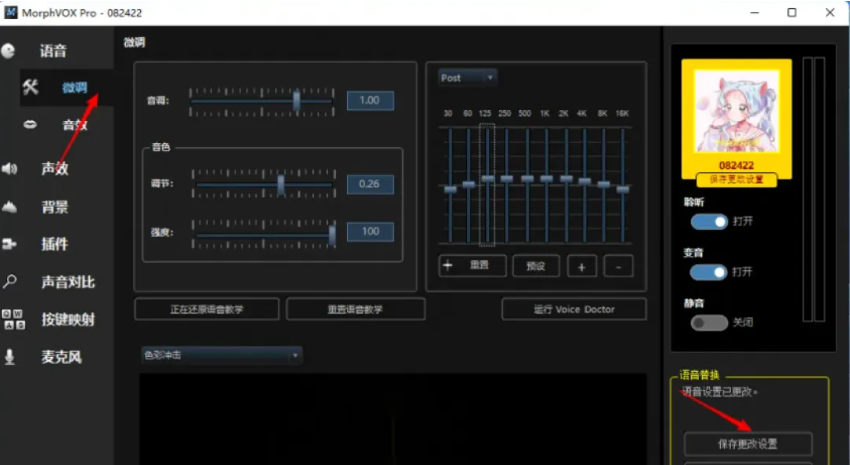Run Voice Doctor
The image size is (850, 465).
(574, 309)
